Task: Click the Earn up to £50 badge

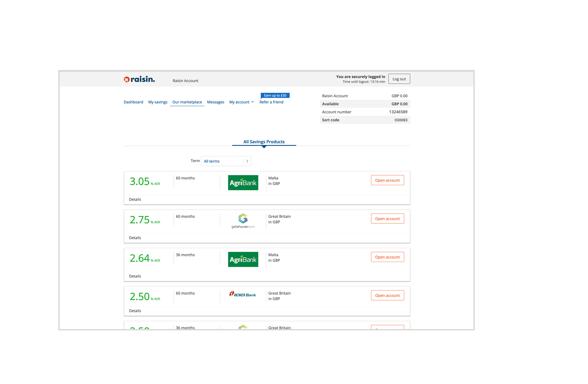Action: [x=275, y=96]
